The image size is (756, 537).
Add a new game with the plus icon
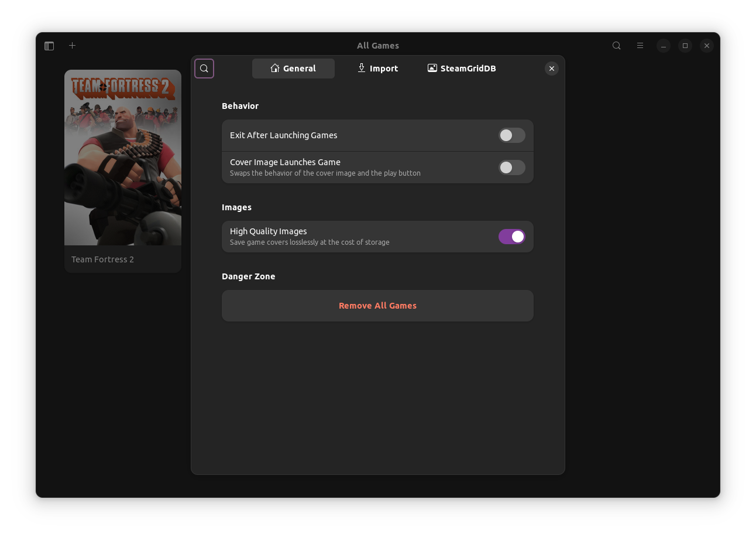[72, 45]
